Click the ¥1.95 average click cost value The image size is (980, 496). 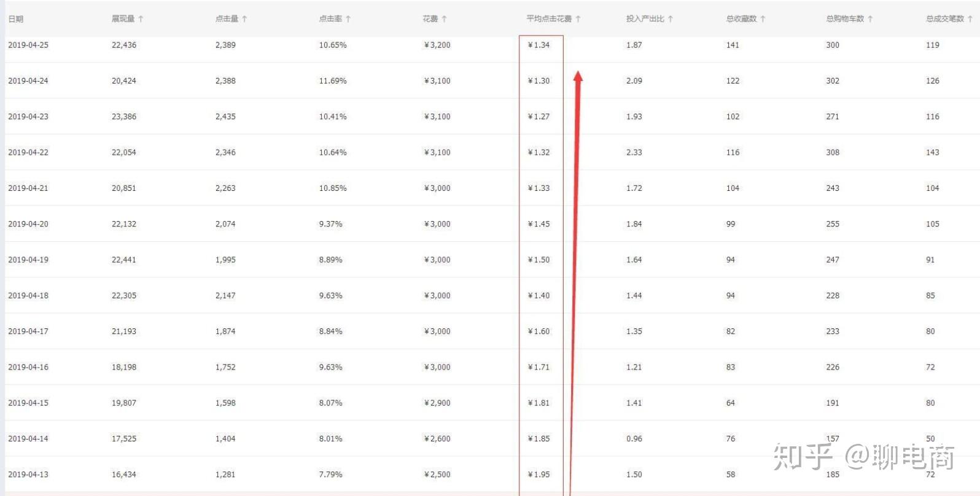pyautogui.click(x=539, y=475)
